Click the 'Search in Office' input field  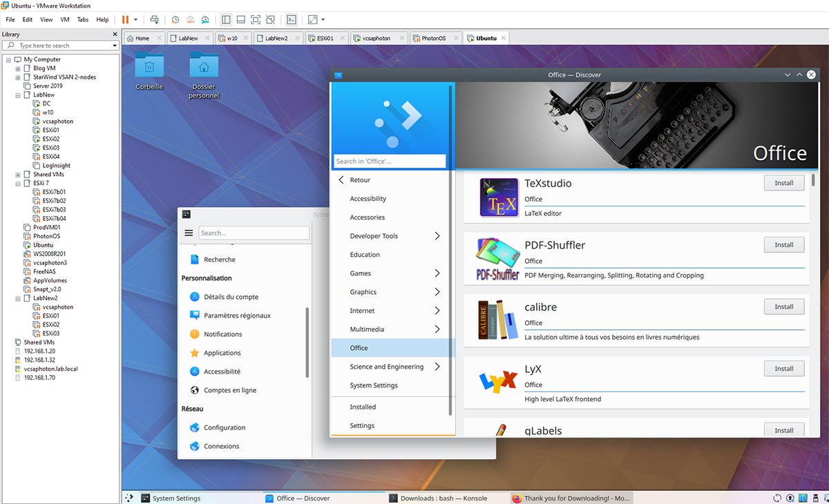tap(389, 161)
